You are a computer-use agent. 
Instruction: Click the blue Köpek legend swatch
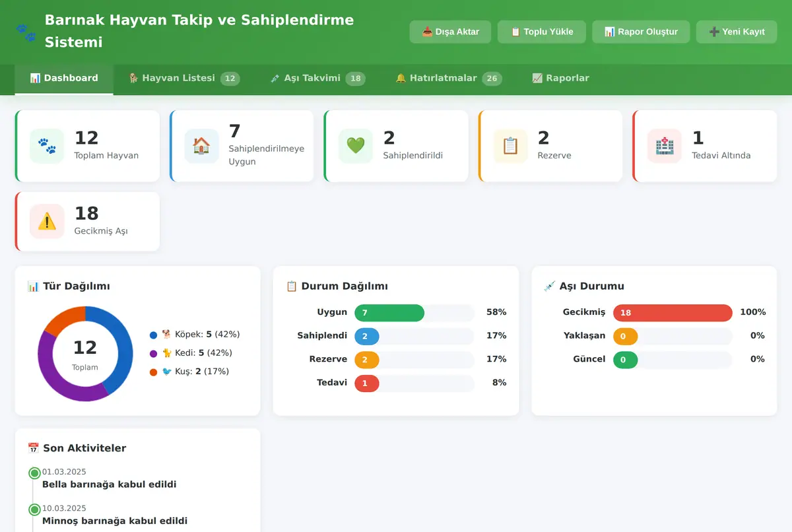[154, 335]
